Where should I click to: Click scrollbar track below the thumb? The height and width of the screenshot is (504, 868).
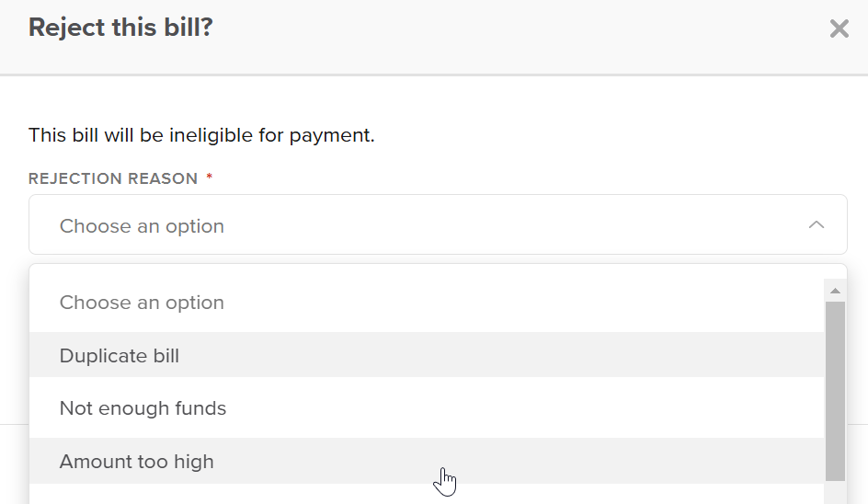coord(835,493)
